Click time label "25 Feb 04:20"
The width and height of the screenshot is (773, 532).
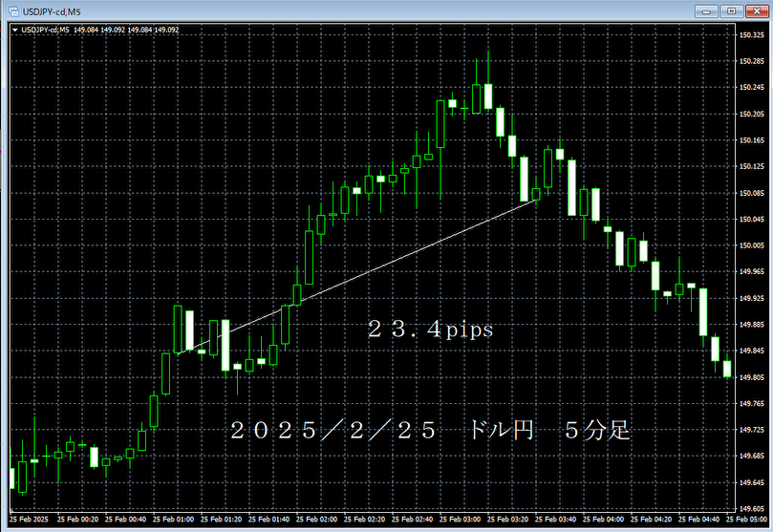651,520
